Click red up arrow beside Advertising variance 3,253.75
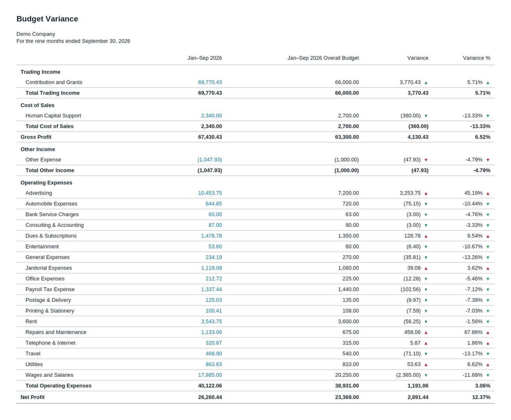Viewport: 511px width, 420px height. pyautogui.click(x=426, y=193)
